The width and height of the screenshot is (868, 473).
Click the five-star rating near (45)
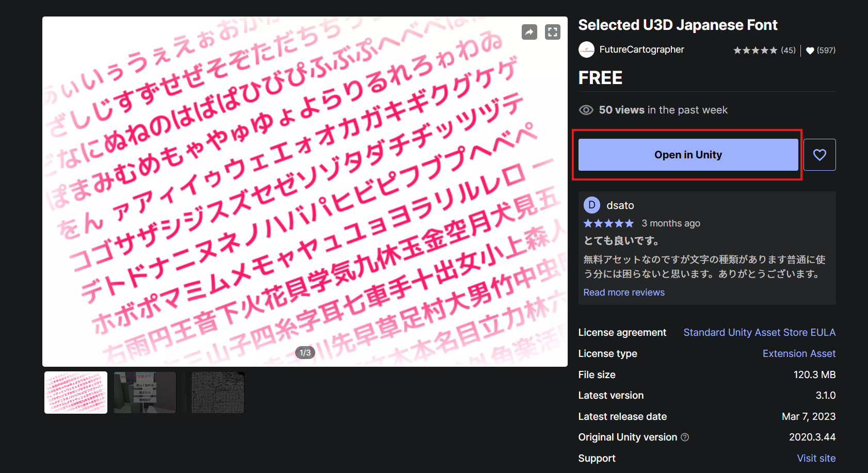pyautogui.click(x=756, y=50)
